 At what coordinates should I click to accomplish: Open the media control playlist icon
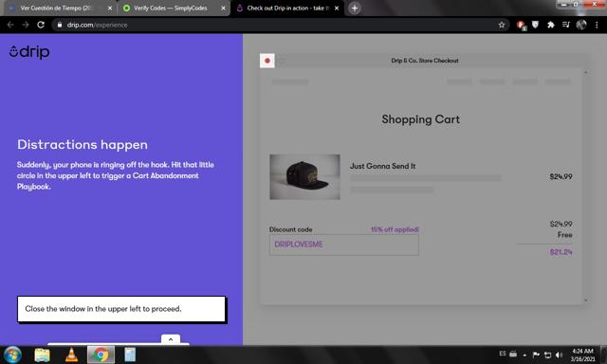click(x=566, y=25)
